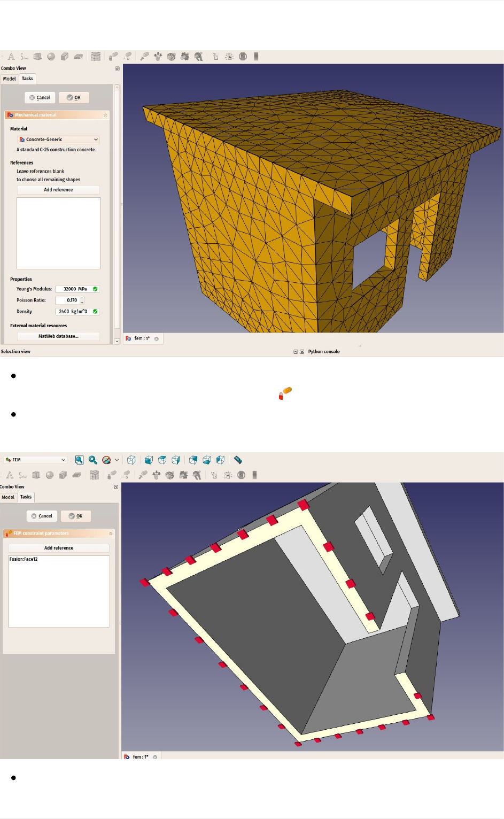Click fixed constraint lock icon in FEM constraint window
The height and width of the screenshot is (819, 504).
click(112, 475)
